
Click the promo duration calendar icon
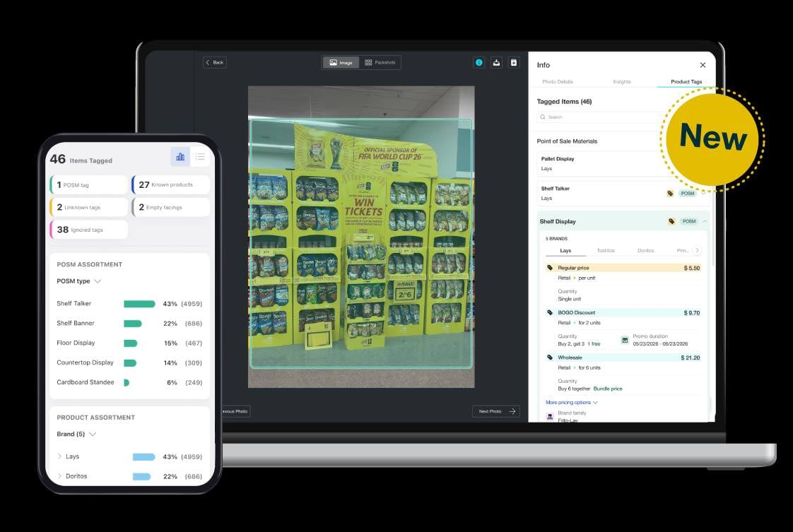[625, 341]
